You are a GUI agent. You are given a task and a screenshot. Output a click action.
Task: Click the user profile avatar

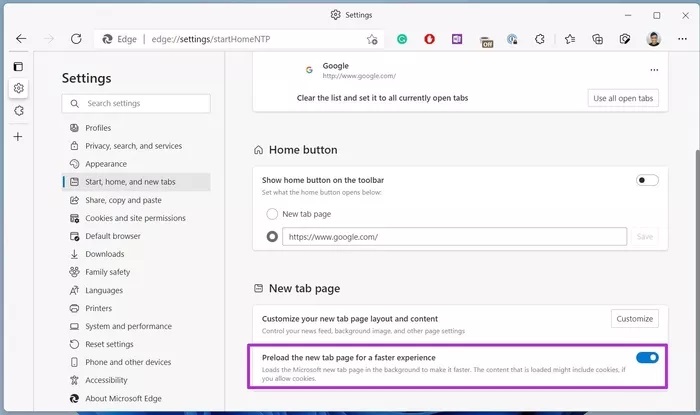(x=653, y=39)
